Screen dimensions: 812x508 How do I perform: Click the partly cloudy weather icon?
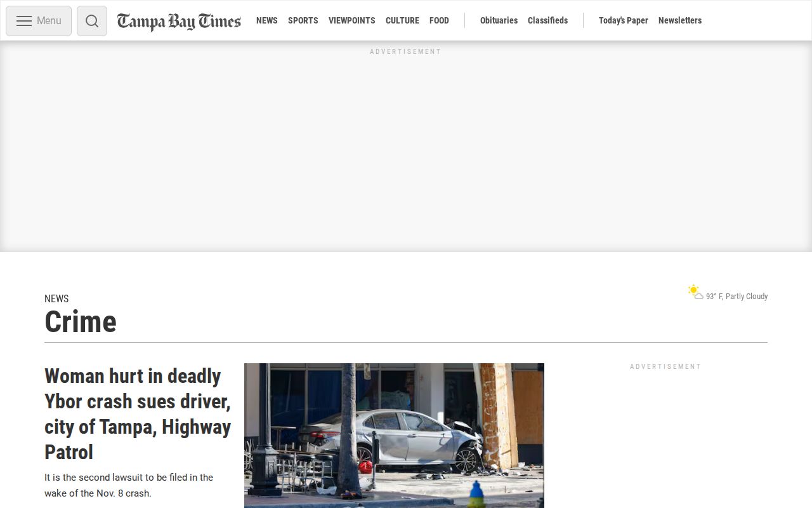[x=696, y=292]
